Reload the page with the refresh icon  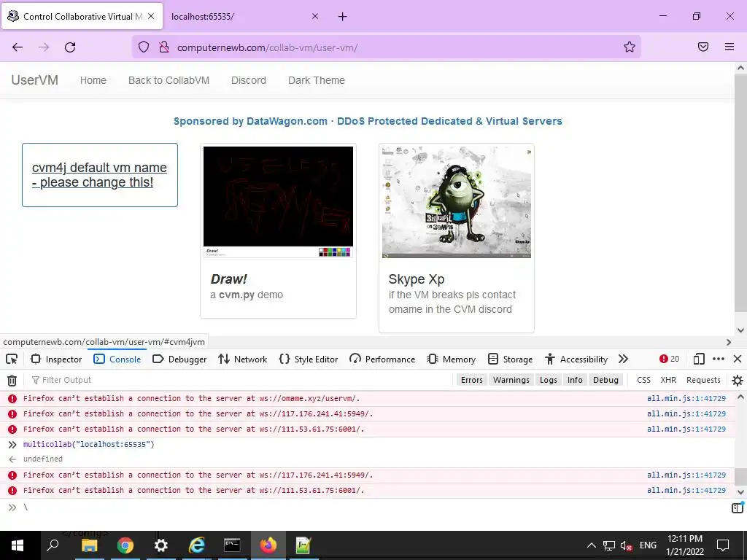(x=70, y=47)
